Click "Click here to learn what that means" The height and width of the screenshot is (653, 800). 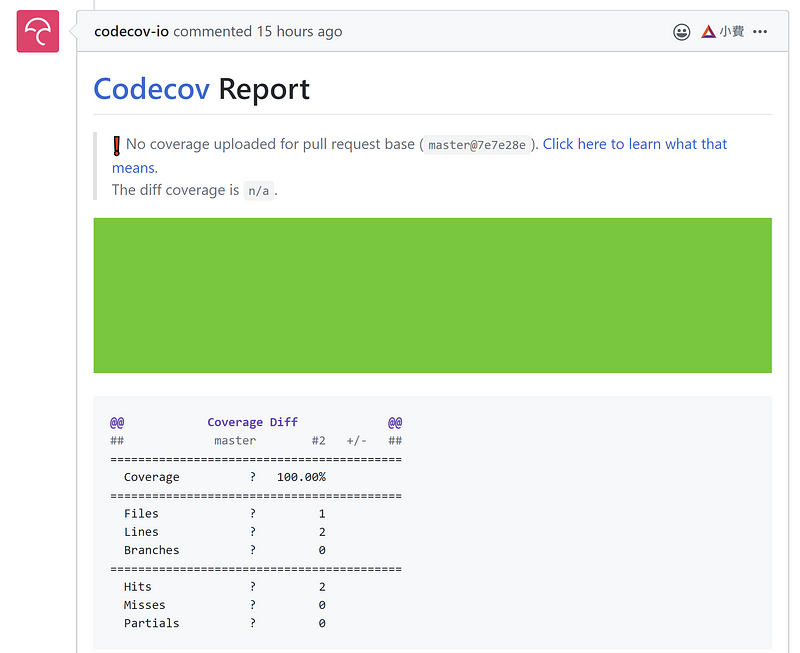click(634, 144)
